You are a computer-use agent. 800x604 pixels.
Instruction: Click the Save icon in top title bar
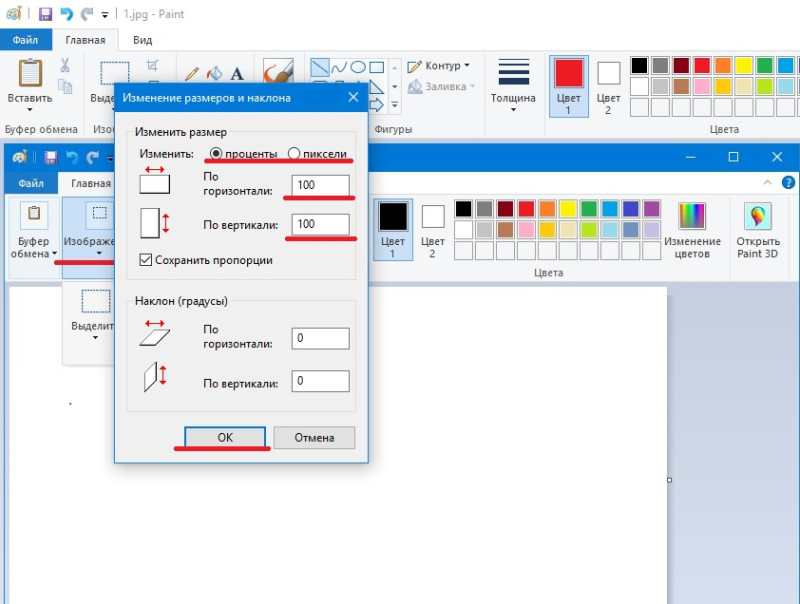tap(45, 15)
